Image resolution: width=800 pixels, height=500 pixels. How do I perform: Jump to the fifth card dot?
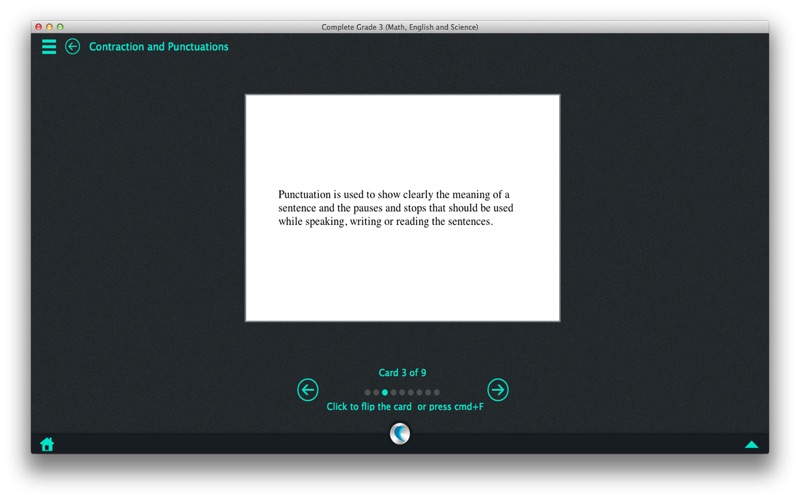pyautogui.click(x=402, y=392)
